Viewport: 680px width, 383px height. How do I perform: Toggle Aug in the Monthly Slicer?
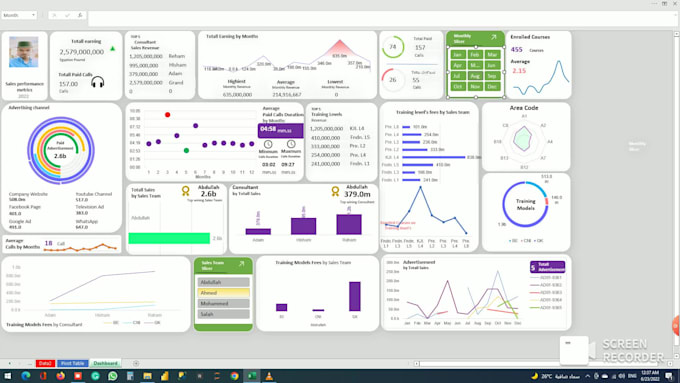[x=475, y=76]
